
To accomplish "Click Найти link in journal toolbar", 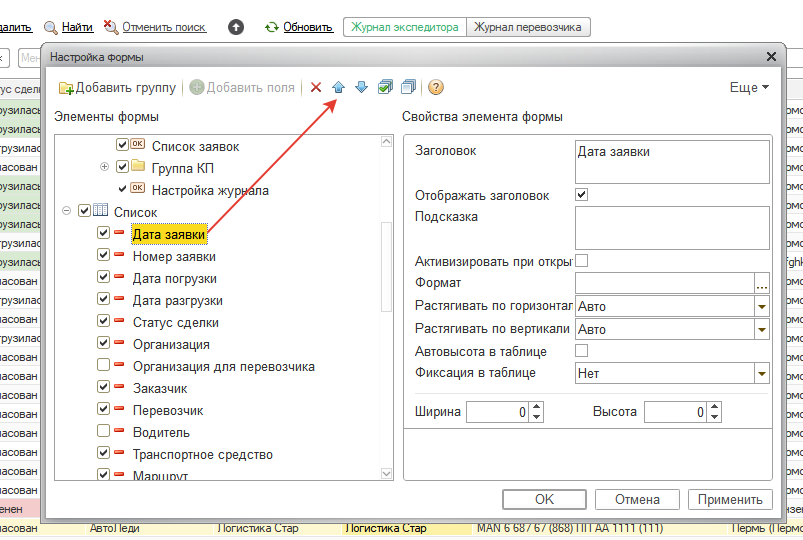I will 77,27.
